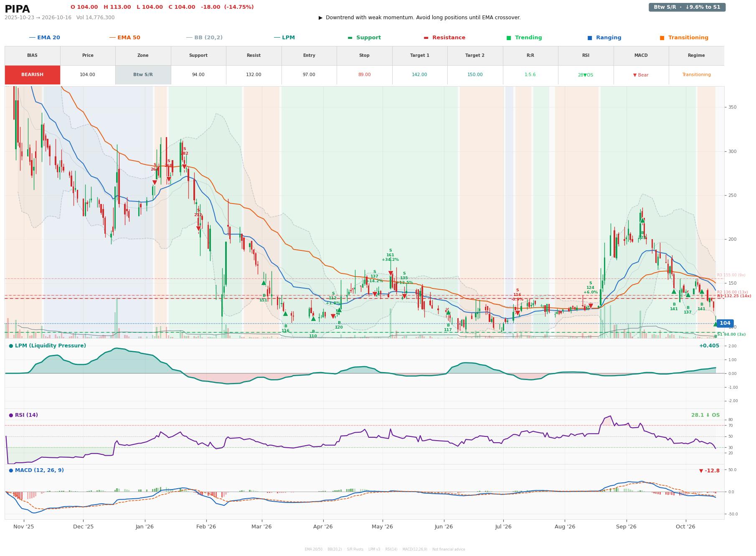Click the R:R value 1:5.6
The image size is (756, 556).
(x=530, y=75)
